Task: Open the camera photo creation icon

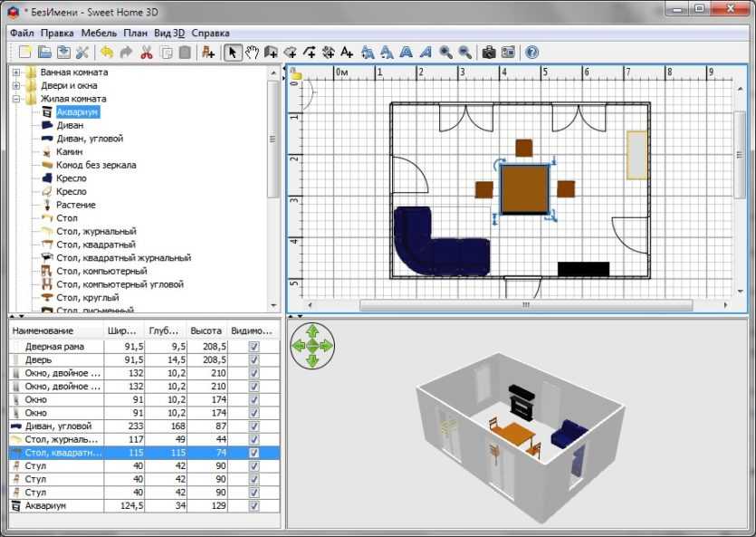Action: (489, 52)
